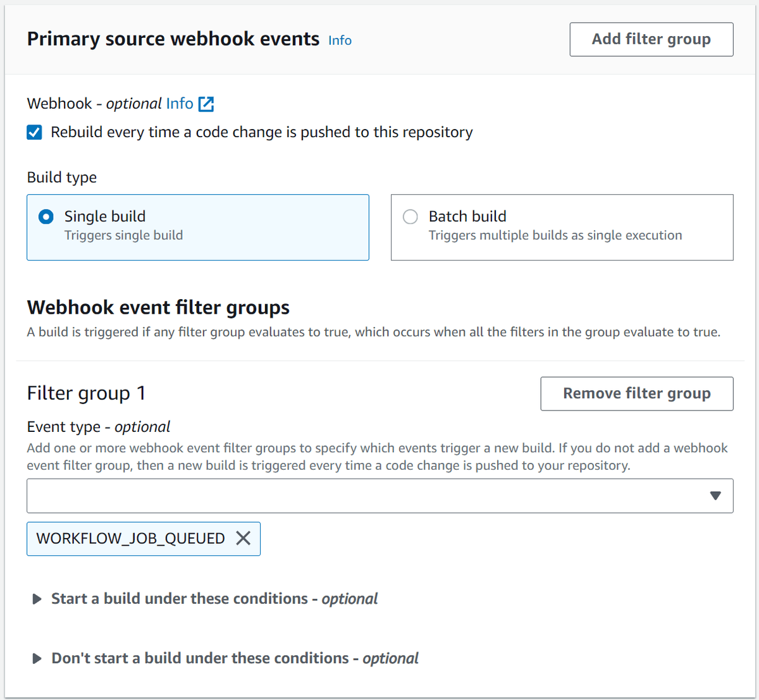Expand Start a build under these conditions
The height and width of the screenshot is (700, 759).
[214, 599]
